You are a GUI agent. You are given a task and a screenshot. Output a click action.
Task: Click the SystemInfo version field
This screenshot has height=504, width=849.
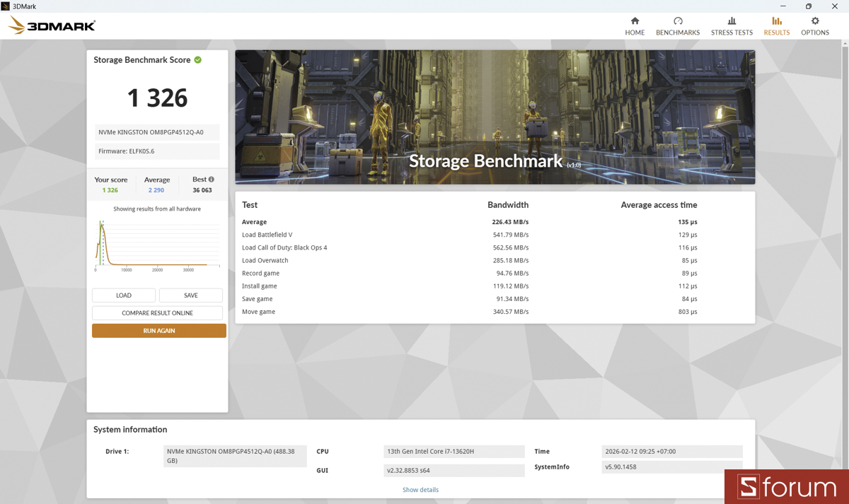click(x=671, y=467)
